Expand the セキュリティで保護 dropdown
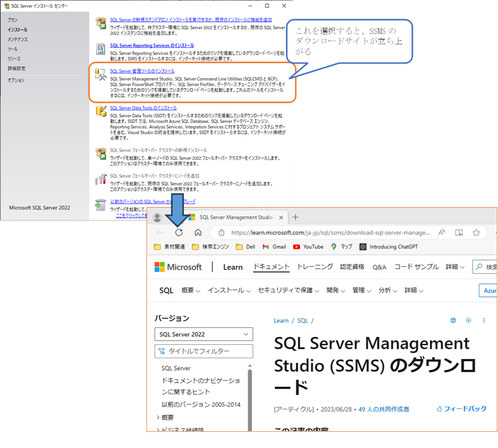Viewport: 498px width, 448px height. [288, 291]
